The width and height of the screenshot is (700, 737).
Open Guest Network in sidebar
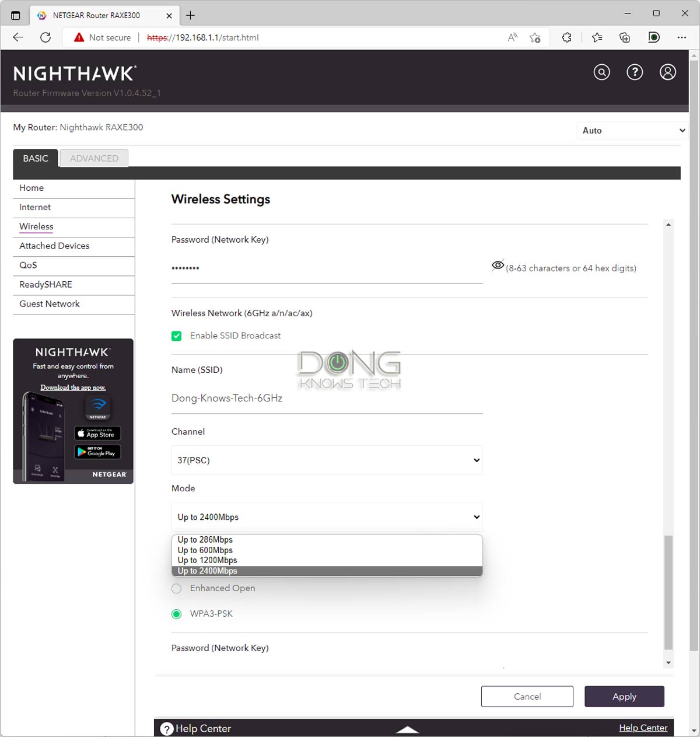tap(74, 303)
